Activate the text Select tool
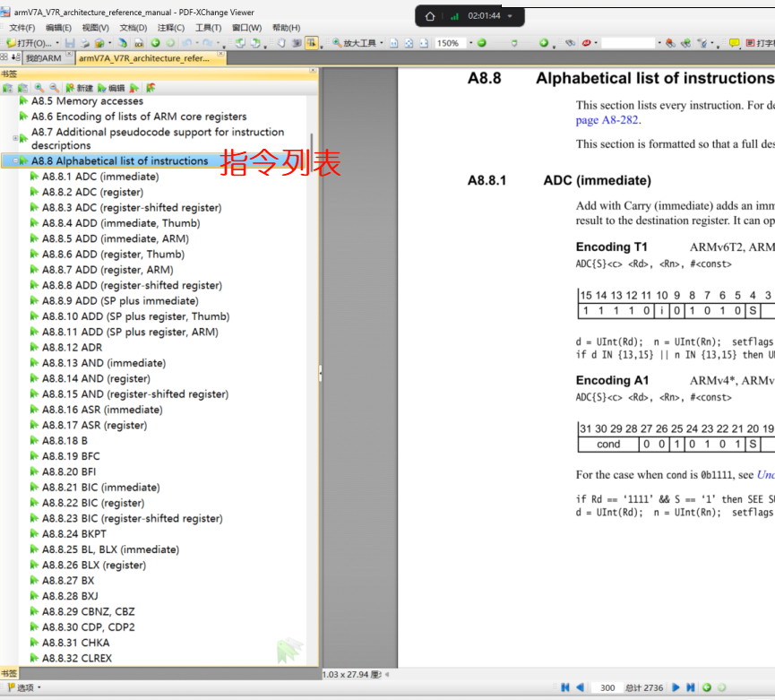 pos(312,43)
